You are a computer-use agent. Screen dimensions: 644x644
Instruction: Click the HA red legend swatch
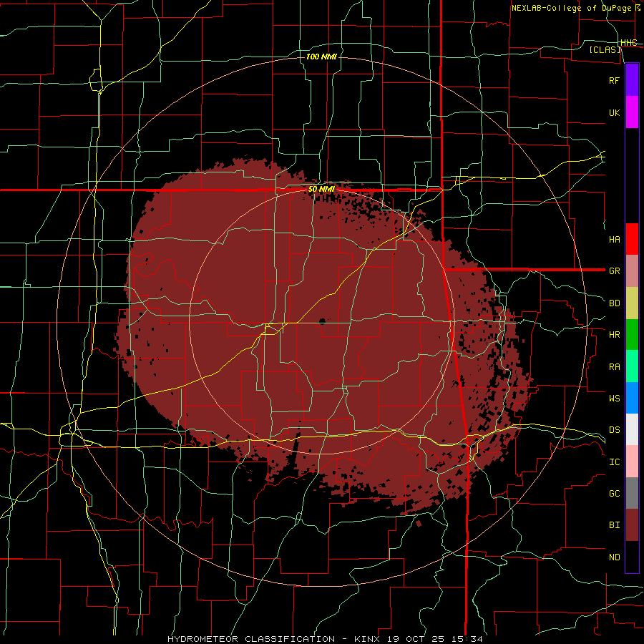pyautogui.click(x=632, y=239)
